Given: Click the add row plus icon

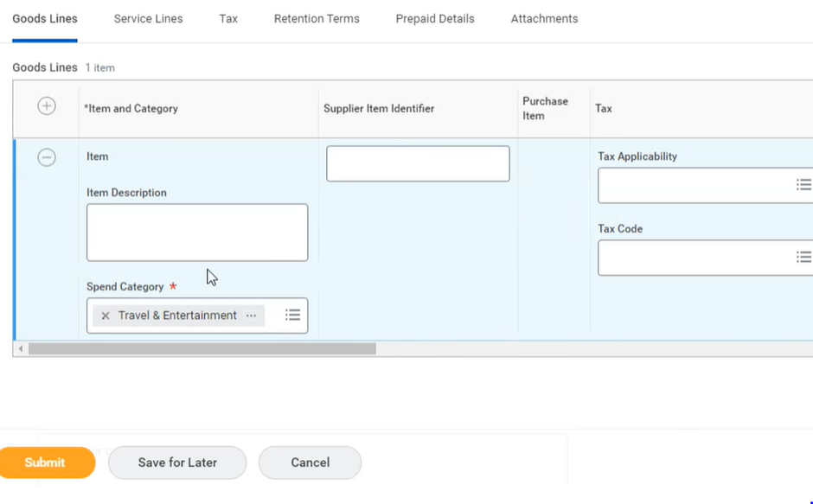Looking at the screenshot, I should pyautogui.click(x=47, y=106).
